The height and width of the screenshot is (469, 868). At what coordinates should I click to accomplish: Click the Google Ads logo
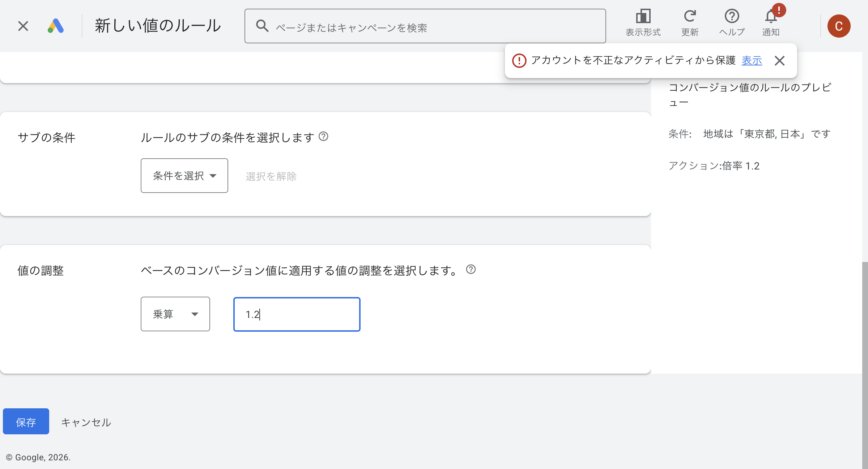(x=56, y=26)
